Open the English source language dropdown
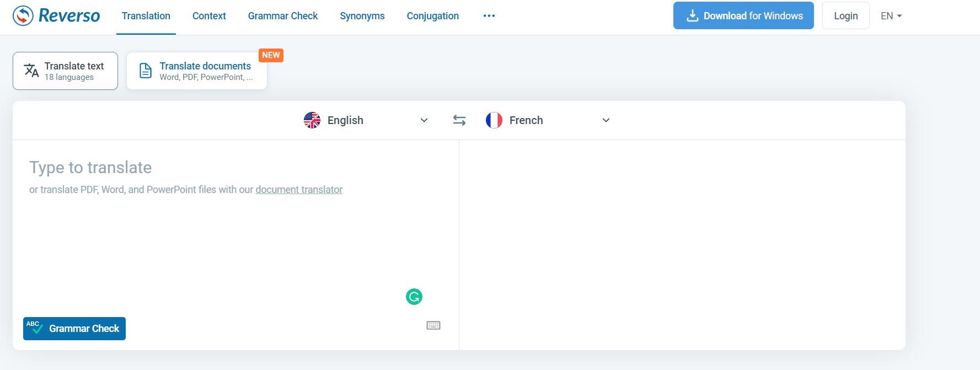The image size is (980, 370). (x=366, y=120)
